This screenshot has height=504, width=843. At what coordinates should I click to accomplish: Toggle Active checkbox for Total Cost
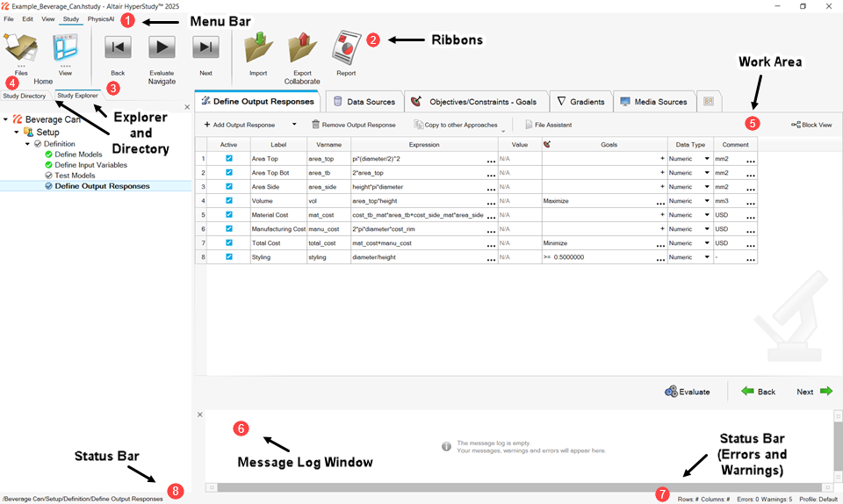[229, 243]
